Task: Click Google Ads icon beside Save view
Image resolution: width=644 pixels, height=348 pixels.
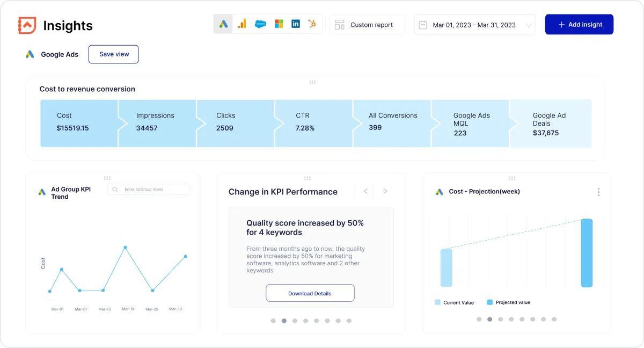Action: [x=30, y=54]
